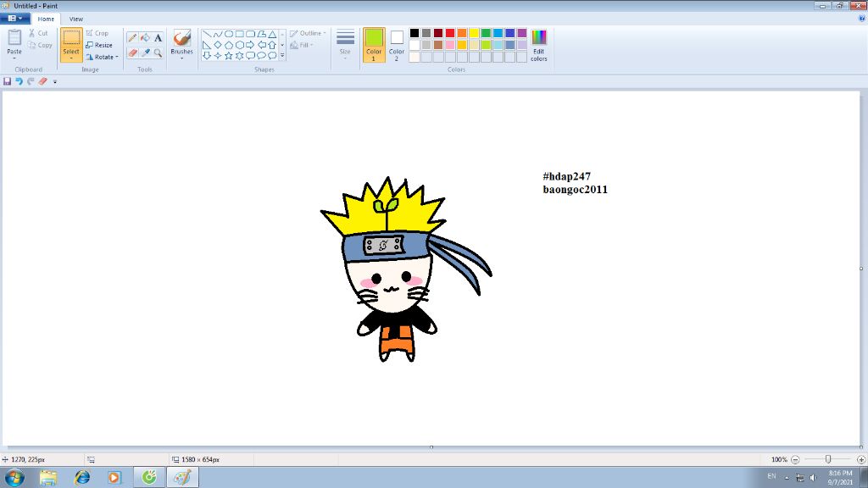This screenshot has height=488, width=868.
Task: Choose the Hexagon shape
Action: [240, 45]
